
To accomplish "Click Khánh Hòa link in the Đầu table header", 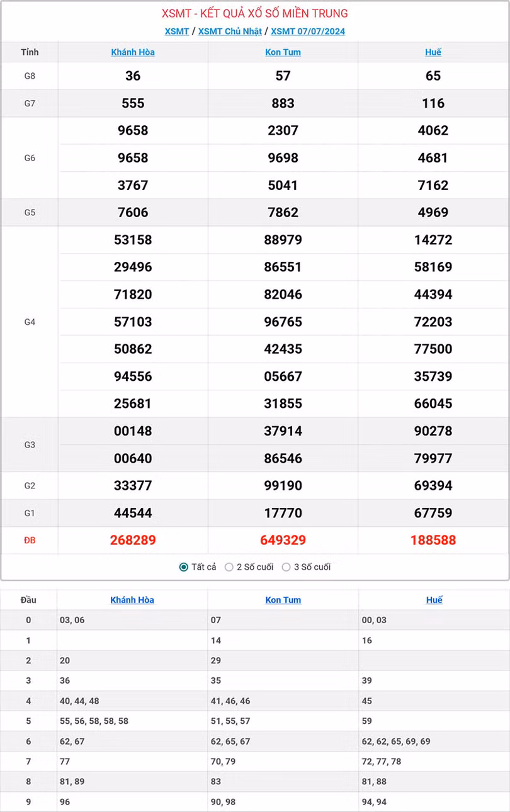I will coord(132,600).
